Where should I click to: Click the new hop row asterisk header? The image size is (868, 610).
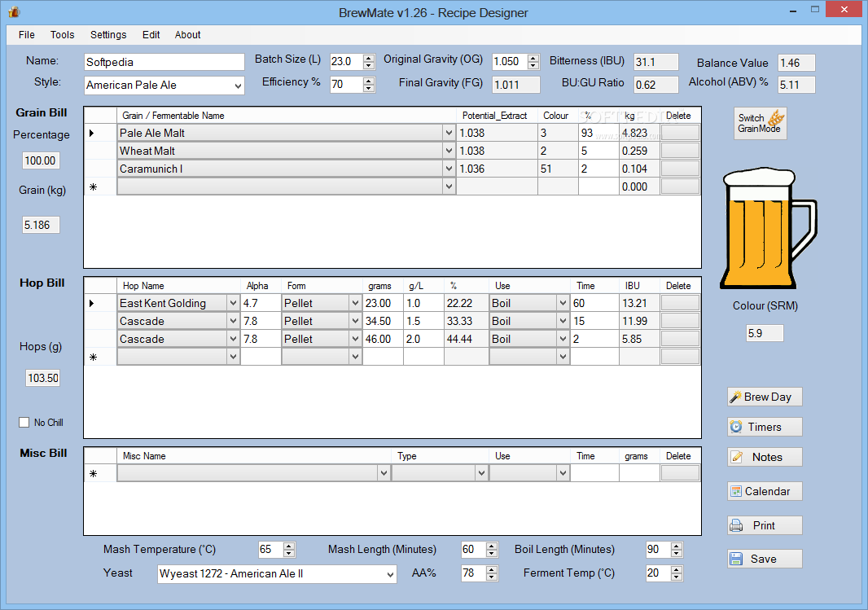[100, 357]
